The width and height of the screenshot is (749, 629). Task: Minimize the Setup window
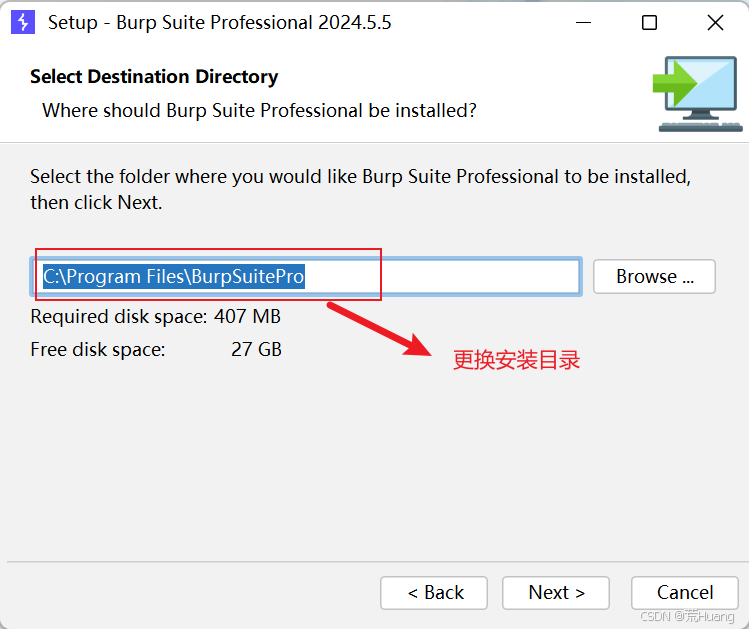tap(583, 22)
